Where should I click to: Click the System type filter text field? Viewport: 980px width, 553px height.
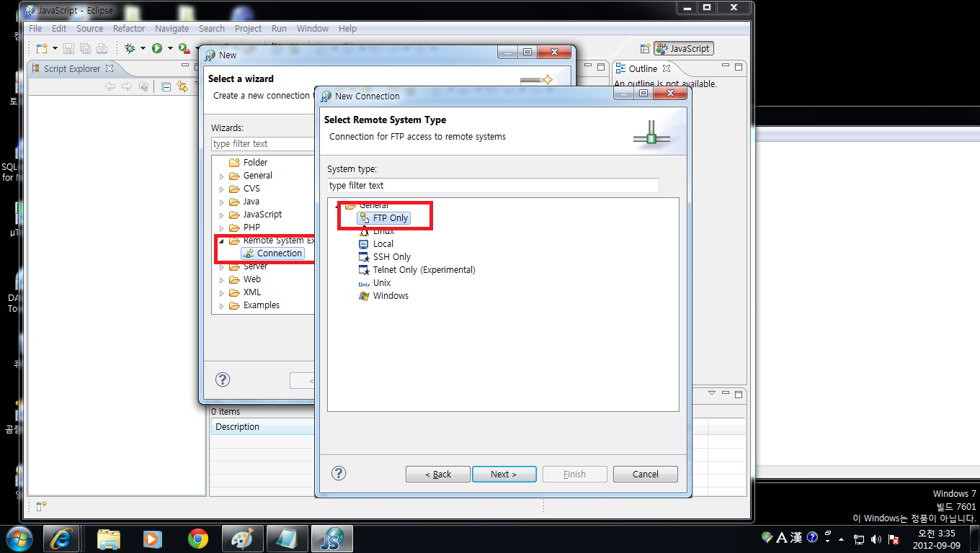tap(493, 185)
